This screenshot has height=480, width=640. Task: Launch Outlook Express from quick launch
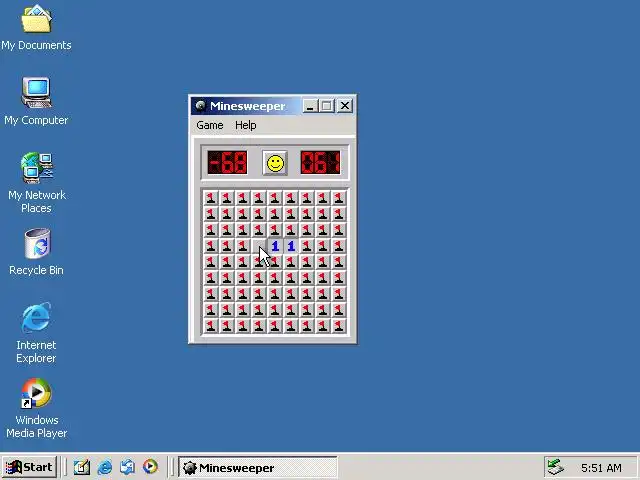[x=127, y=467]
